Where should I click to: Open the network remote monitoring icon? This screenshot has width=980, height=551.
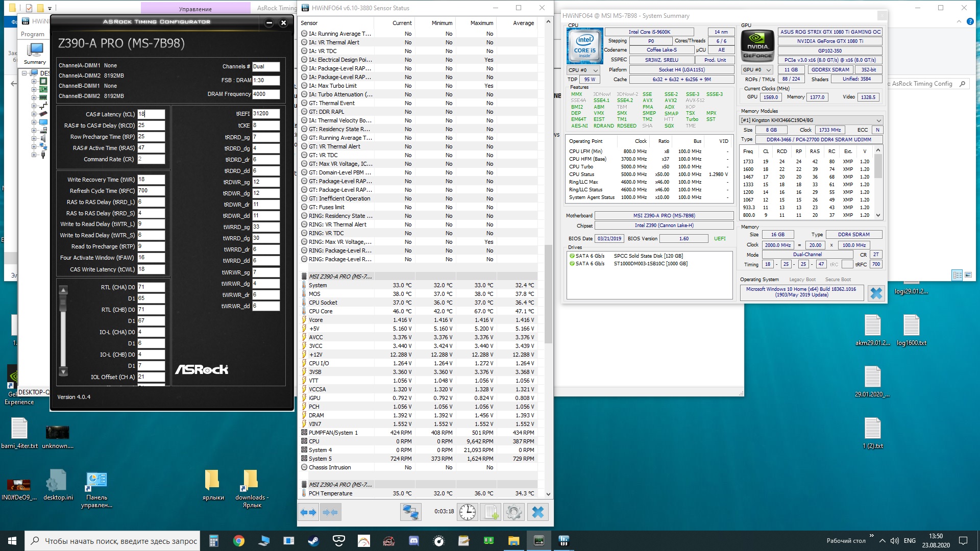pyautogui.click(x=410, y=512)
